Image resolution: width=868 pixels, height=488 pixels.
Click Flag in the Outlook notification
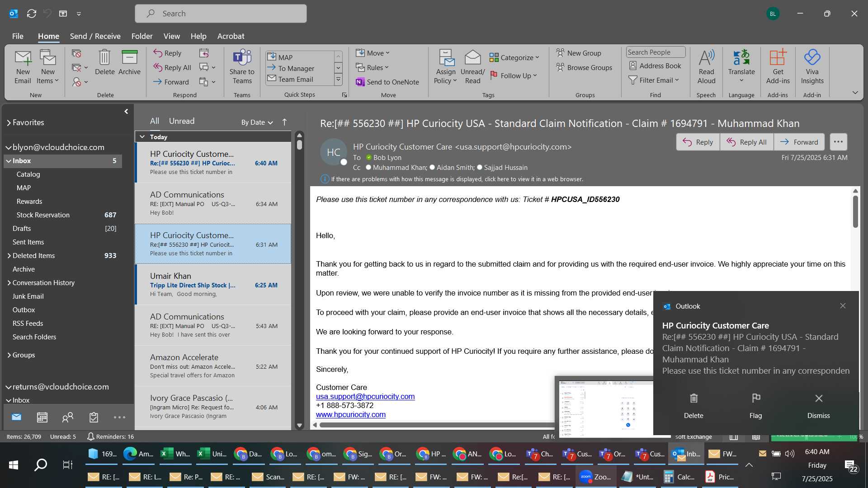coord(755,406)
